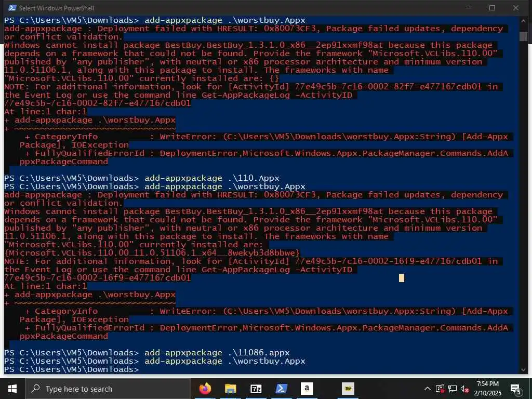Click the taskbar search box
Image resolution: width=532 pixels, height=399 pixels.
pos(108,389)
